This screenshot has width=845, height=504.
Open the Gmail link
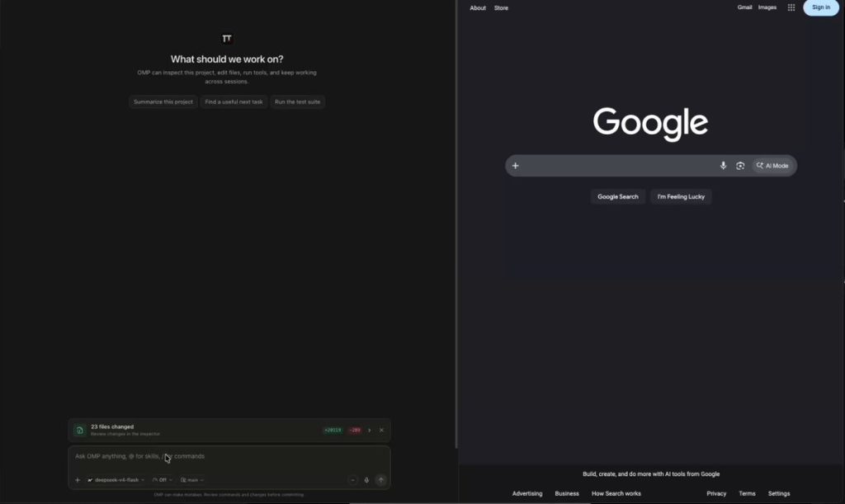pyautogui.click(x=745, y=7)
